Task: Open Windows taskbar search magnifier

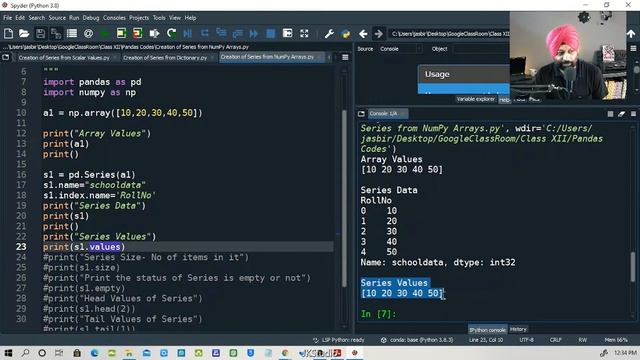Action: (x=25, y=353)
